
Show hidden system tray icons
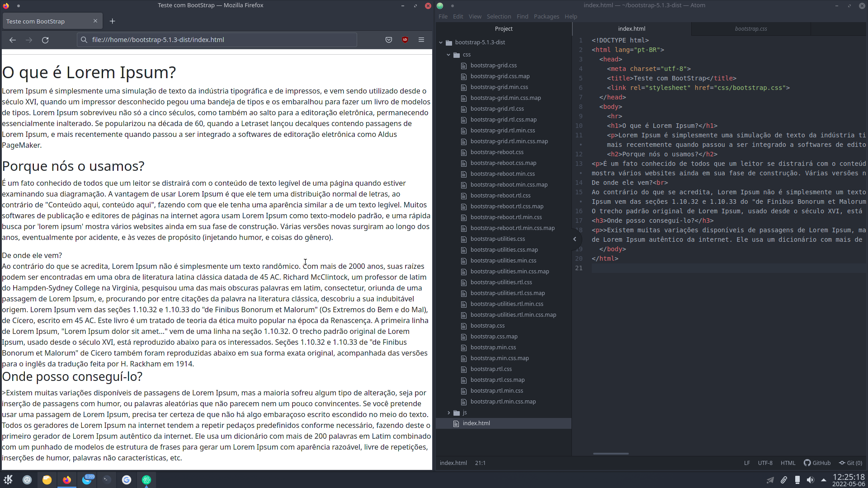824,480
